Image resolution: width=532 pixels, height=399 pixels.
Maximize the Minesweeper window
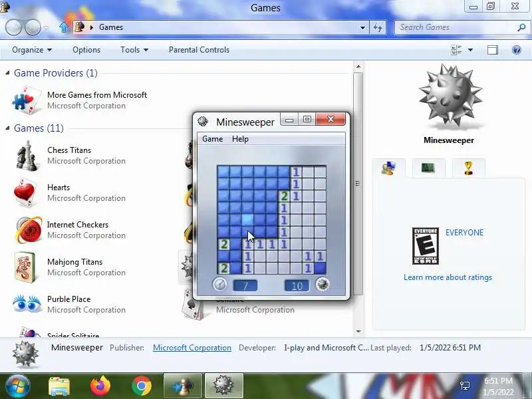coord(307,120)
